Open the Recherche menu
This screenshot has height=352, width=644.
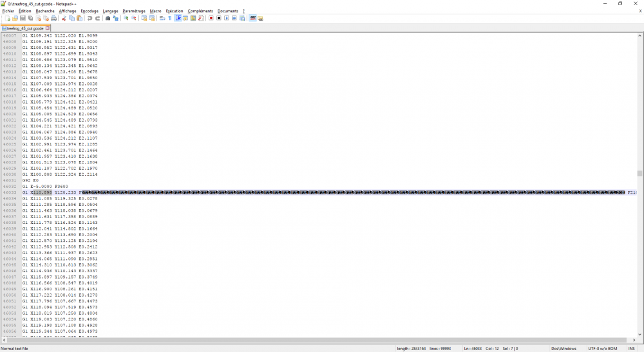45,11
